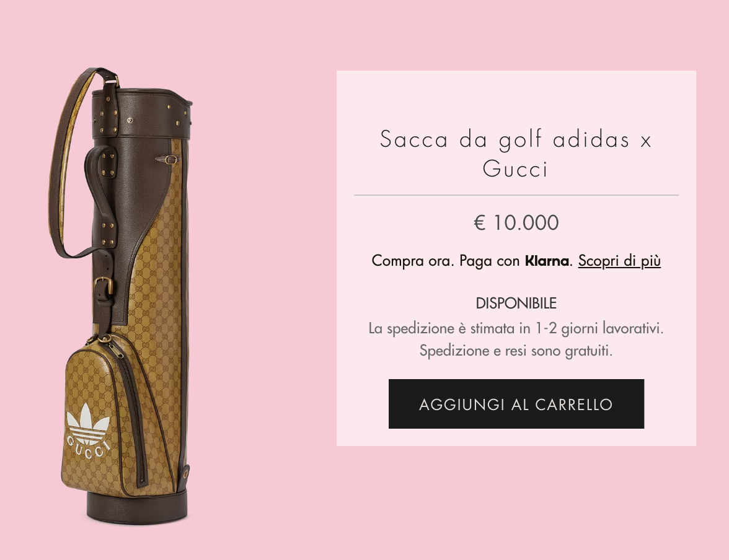Screen dimensions: 729x560
Task: Click the divider line under the title
Action: point(516,195)
